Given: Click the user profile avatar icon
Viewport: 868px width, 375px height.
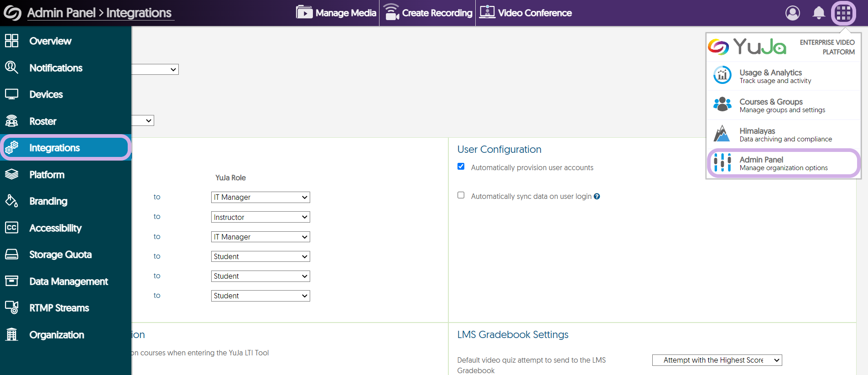Looking at the screenshot, I should pyautogui.click(x=792, y=13).
